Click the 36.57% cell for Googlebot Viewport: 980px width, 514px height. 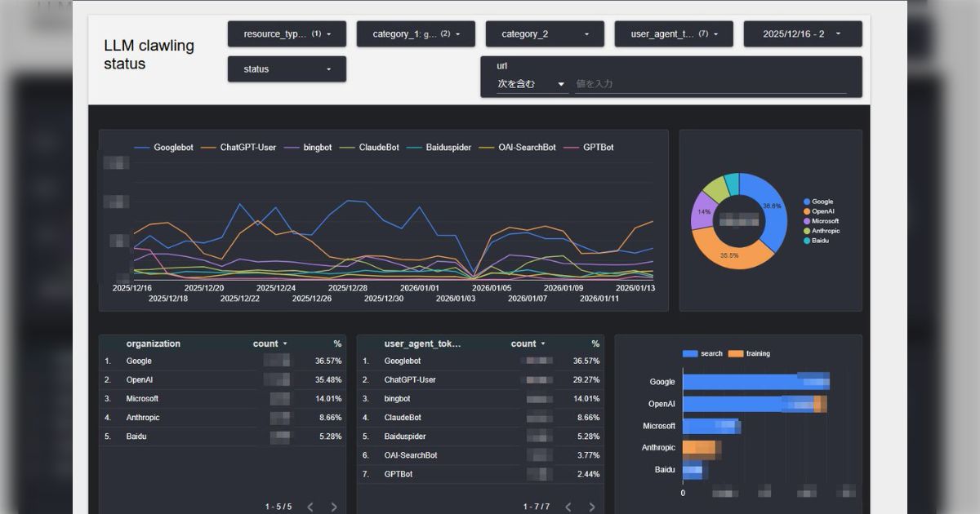[x=586, y=361]
